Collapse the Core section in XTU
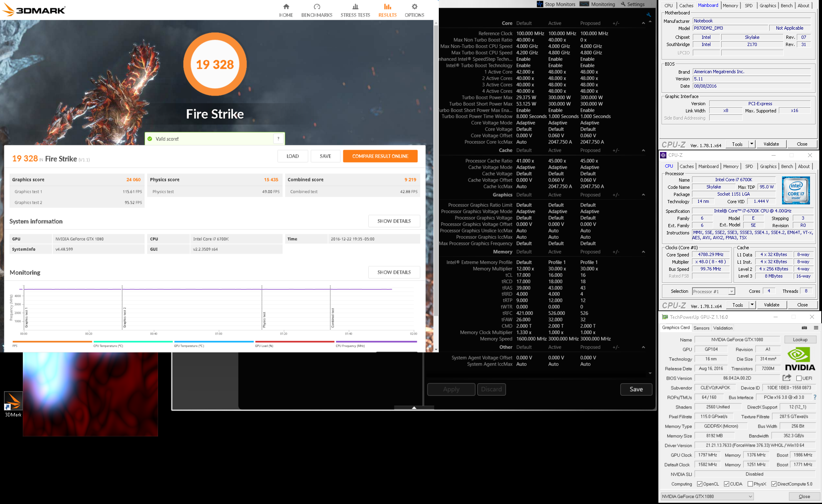 (643, 23)
